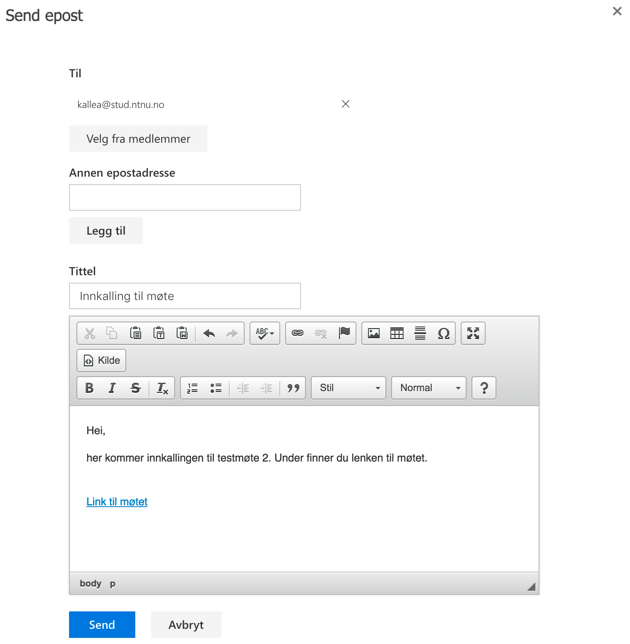Remove recipient kallea@stud.ntnu.no

pyautogui.click(x=345, y=104)
